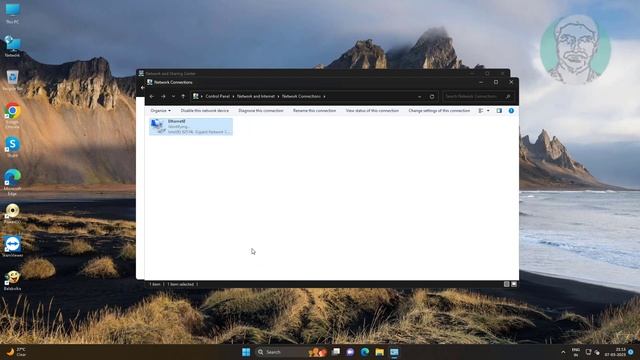Click Network Connections breadcrumb segment

point(301,96)
